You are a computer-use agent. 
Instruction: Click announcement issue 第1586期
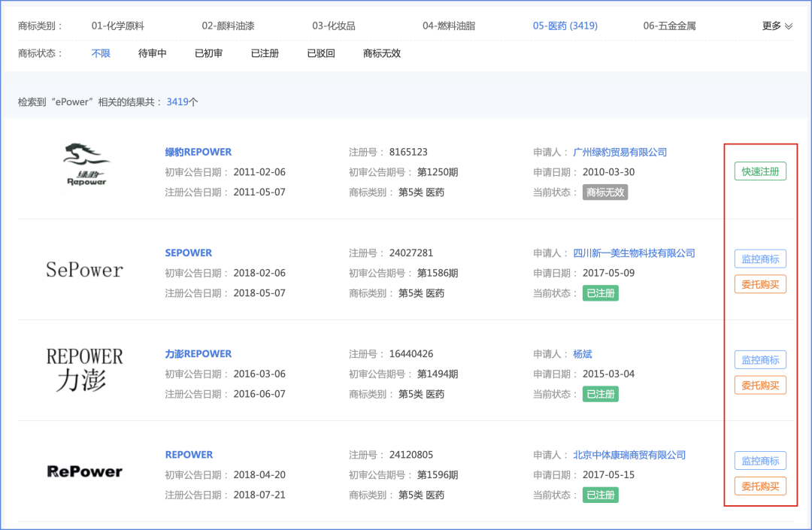point(438,274)
